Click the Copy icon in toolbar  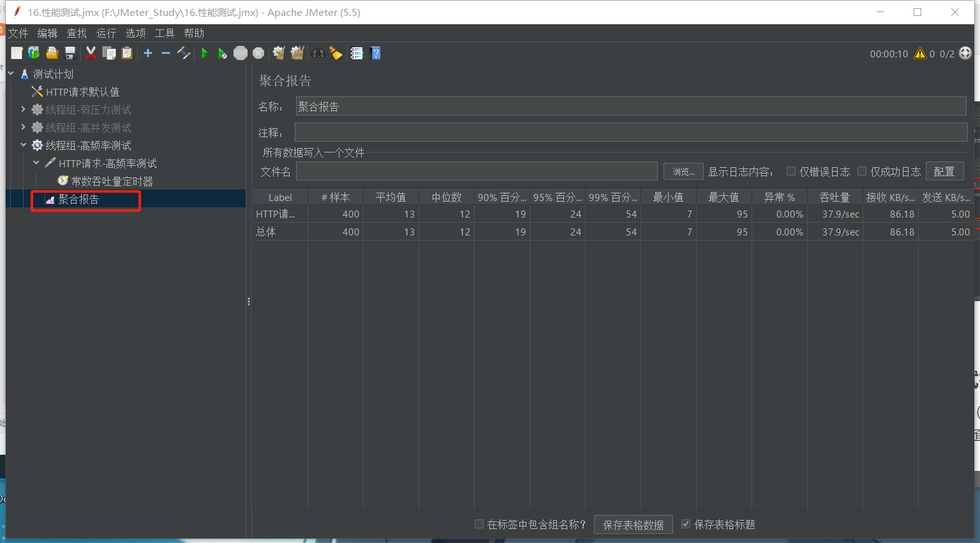[109, 53]
